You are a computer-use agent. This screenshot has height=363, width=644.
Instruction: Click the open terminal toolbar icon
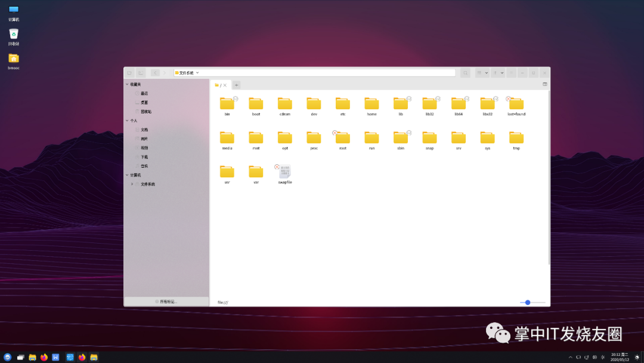[141, 73]
